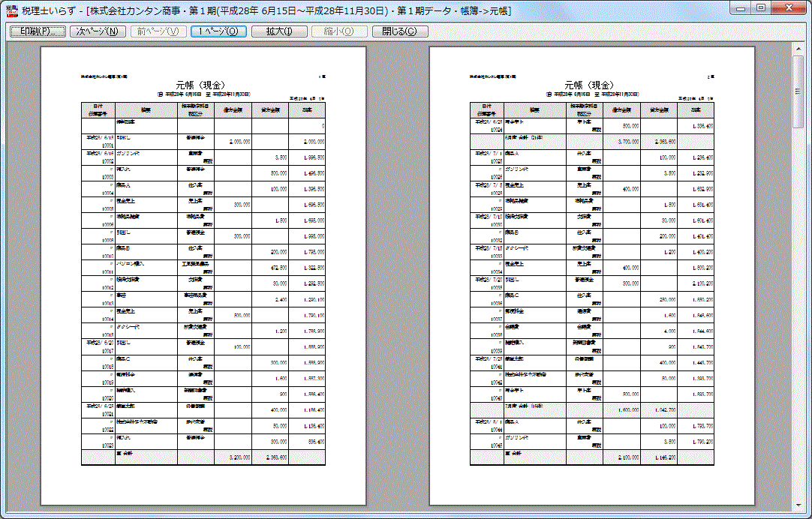Click the vertical scrollbar thumb
This screenshot has height=519, width=812.
tap(798, 91)
